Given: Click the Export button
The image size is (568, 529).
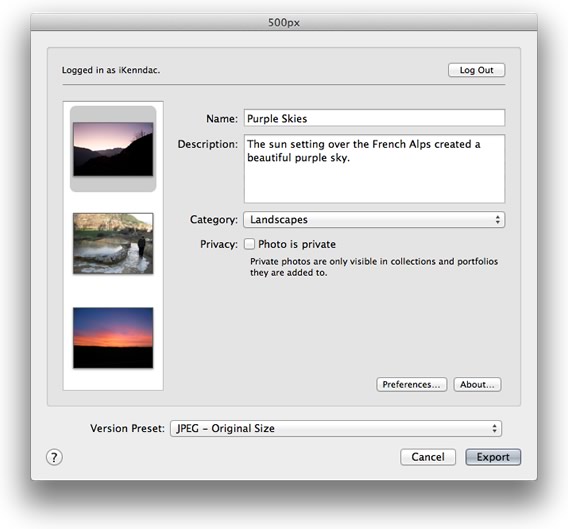Looking at the screenshot, I should click(493, 457).
